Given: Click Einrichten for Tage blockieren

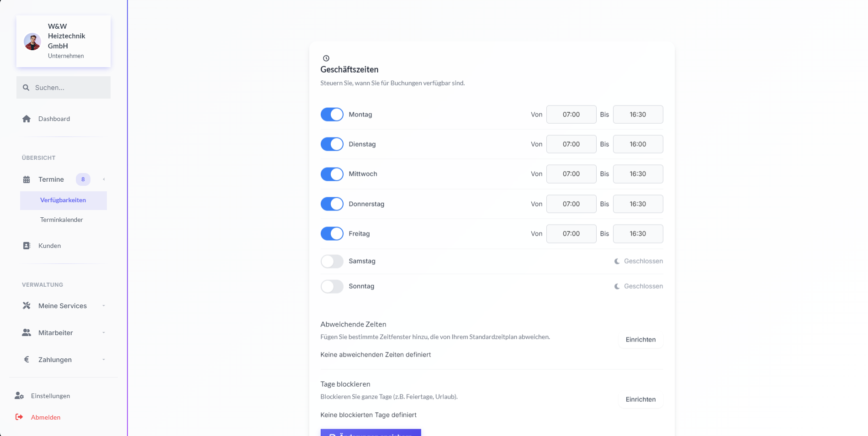Looking at the screenshot, I should (x=640, y=399).
